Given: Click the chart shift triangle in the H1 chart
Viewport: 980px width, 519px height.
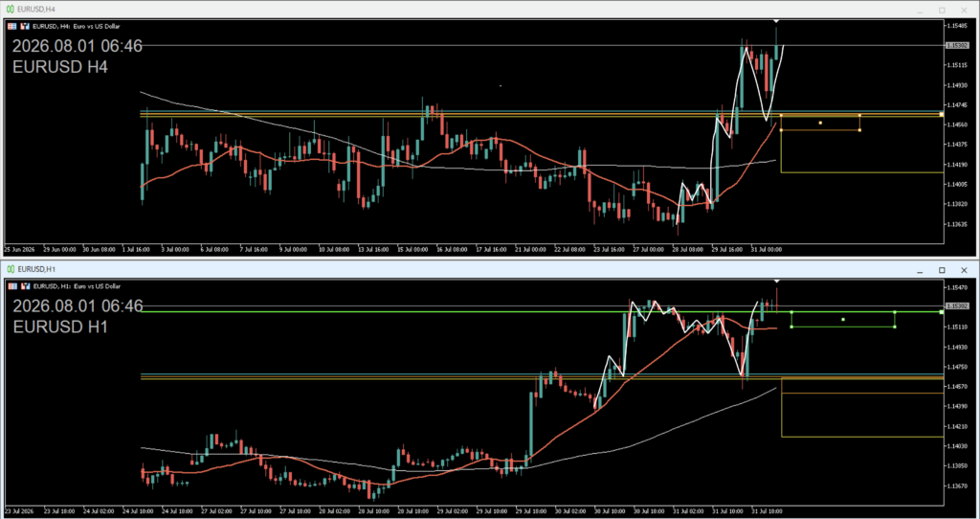Looking at the screenshot, I should [776, 282].
